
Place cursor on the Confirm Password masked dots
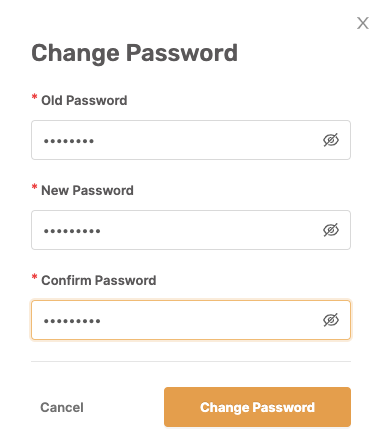click(72, 321)
